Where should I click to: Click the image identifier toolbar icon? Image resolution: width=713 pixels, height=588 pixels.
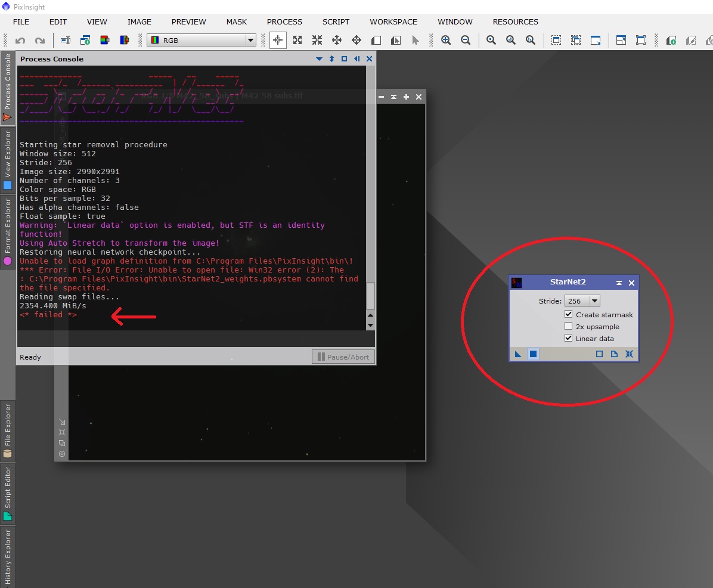66,41
